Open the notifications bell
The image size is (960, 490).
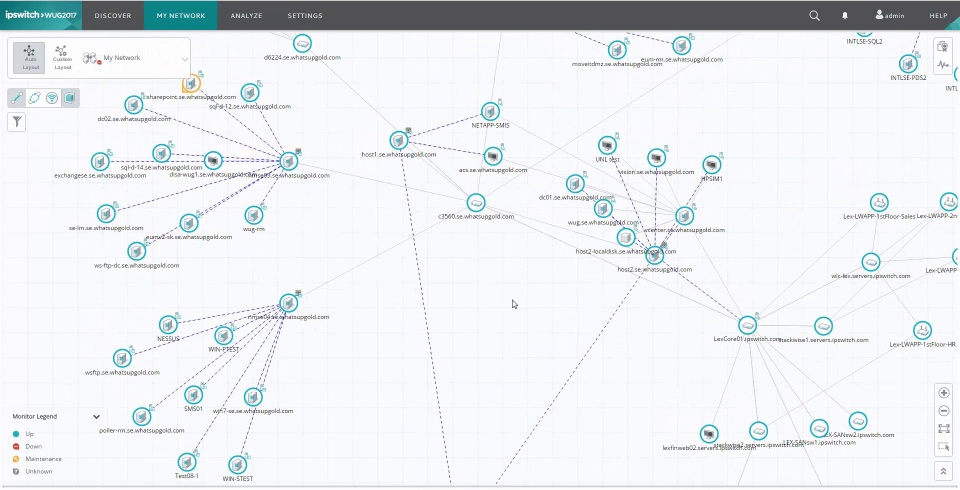coord(845,15)
